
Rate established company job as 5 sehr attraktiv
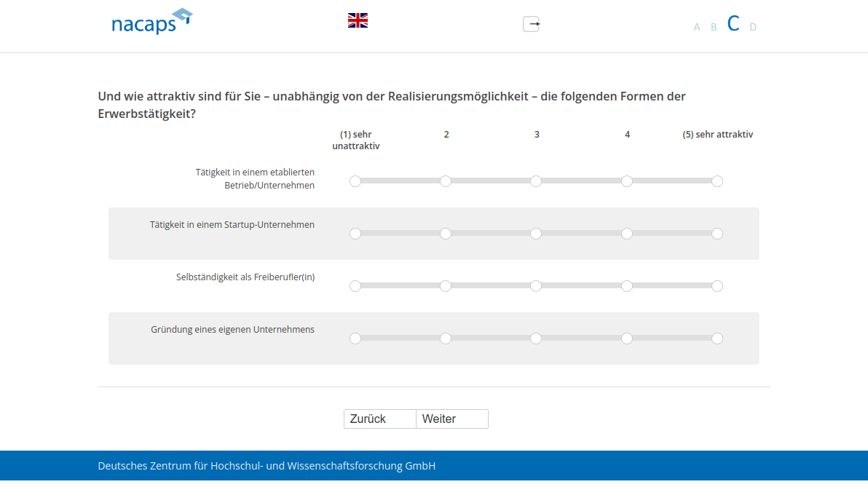click(717, 181)
